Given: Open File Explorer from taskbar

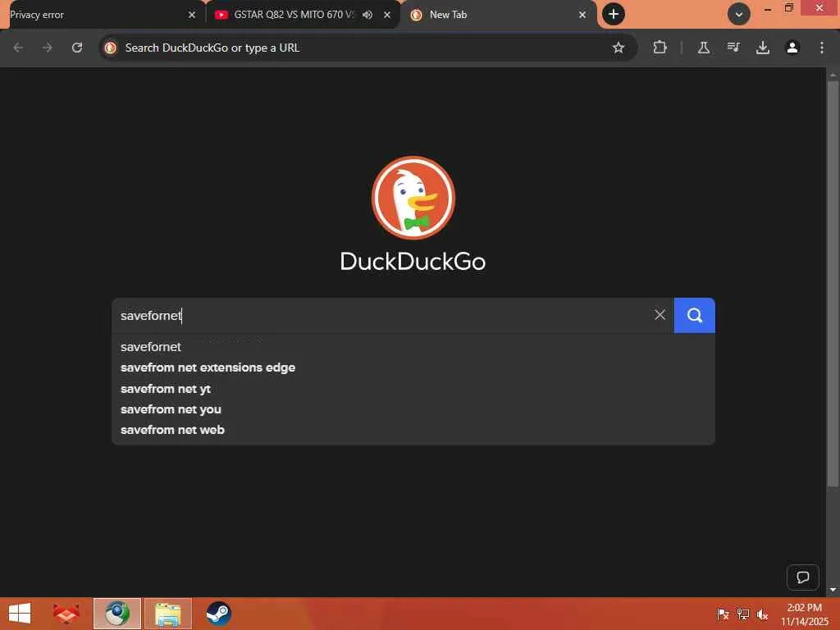Looking at the screenshot, I should click(167, 614).
